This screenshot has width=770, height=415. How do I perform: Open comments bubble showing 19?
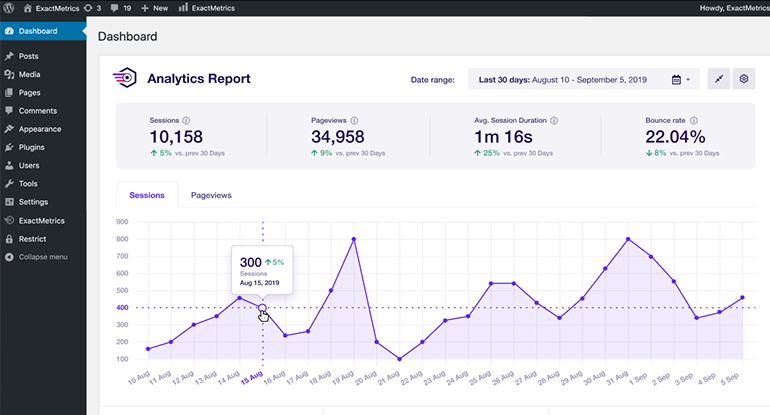click(x=118, y=8)
